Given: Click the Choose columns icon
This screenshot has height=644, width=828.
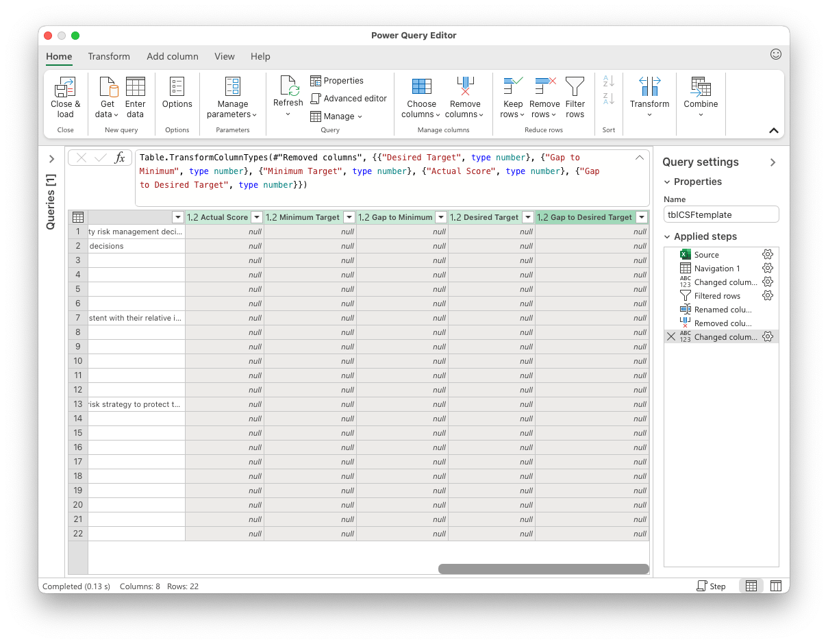Looking at the screenshot, I should pos(421,86).
